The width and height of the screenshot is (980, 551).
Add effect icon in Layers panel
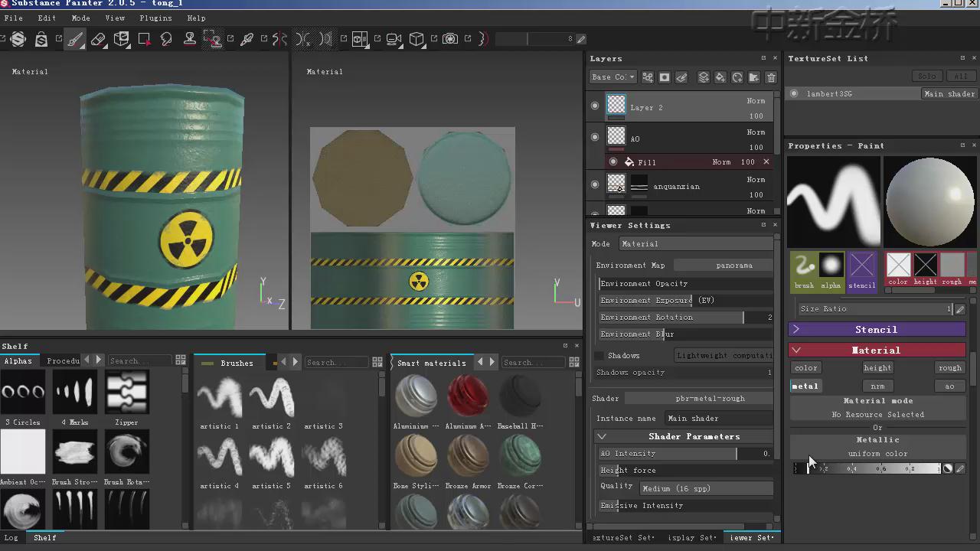click(648, 77)
